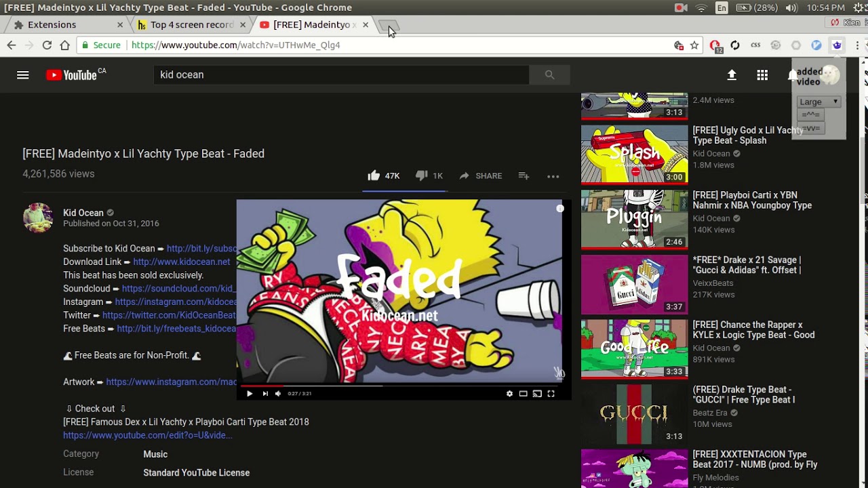Open Ugly God Splash video thumbnail

pyautogui.click(x=634, y=155)
